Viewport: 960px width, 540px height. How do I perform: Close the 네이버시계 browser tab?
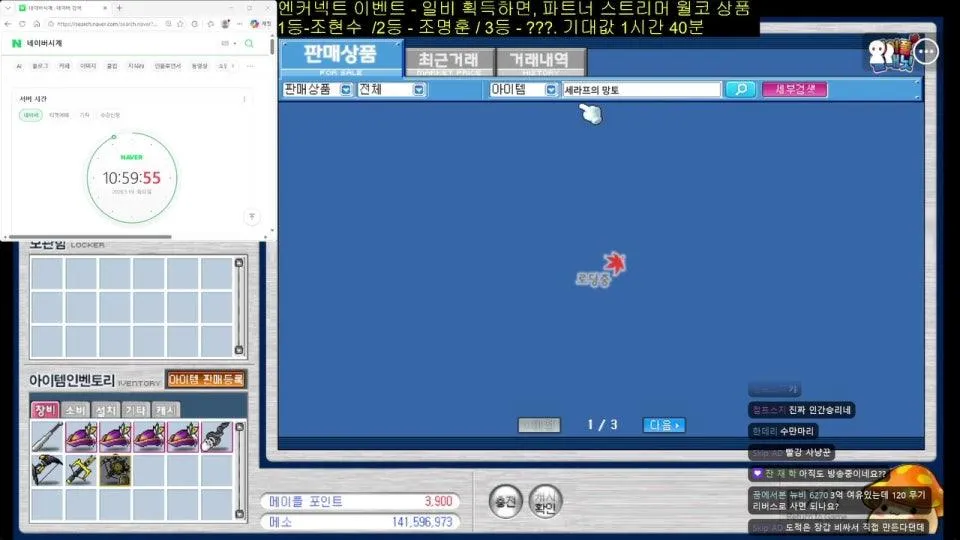(x=105, y=8)
